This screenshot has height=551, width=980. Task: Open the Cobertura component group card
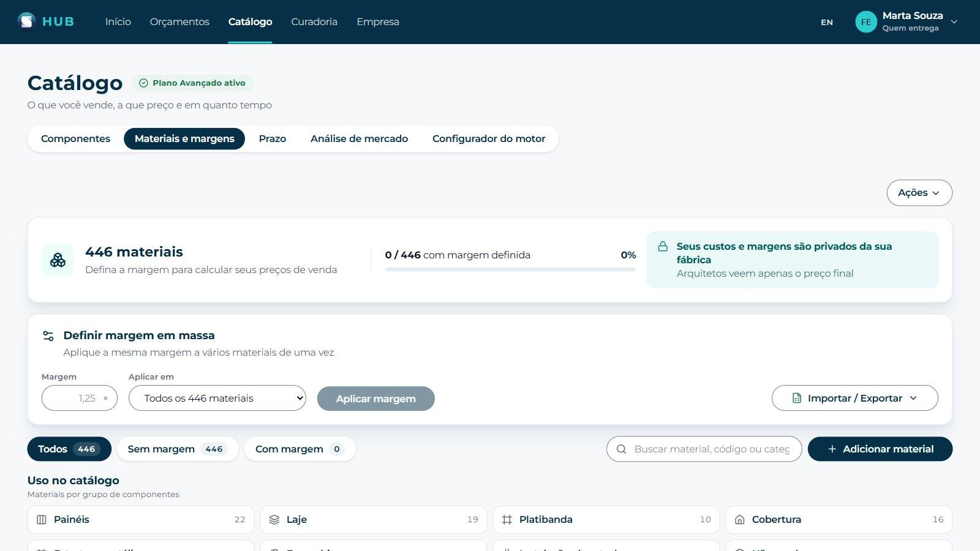[839, 519]
